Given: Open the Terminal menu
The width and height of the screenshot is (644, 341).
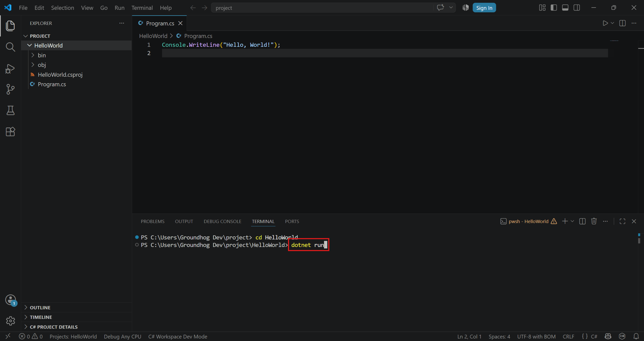Looking at the screenshot, I should 142,8.
